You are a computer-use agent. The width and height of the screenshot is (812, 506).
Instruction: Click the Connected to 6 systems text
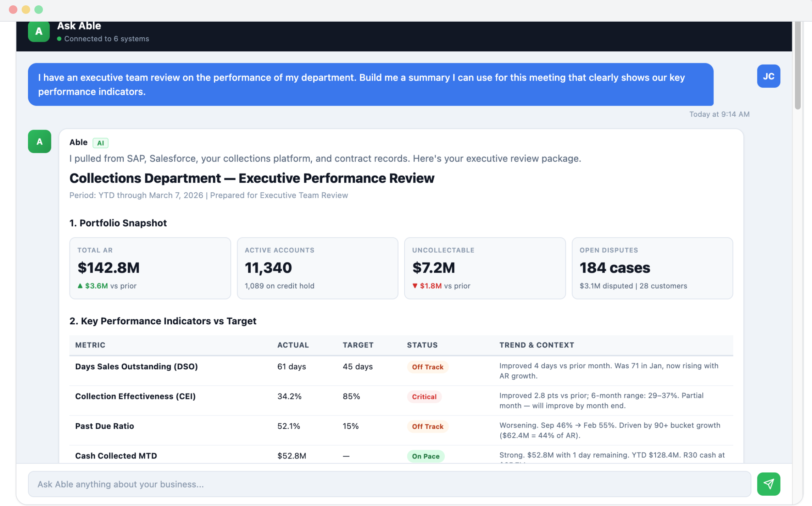(x=106, y=39)
